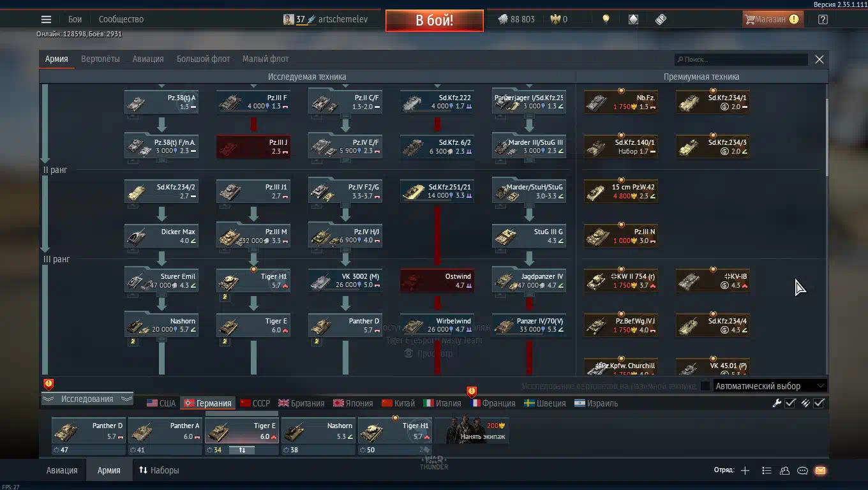Switch to bottom Авиация hangar tab
The height and width of the screenshot is (490, 868).
coord(62,470)
